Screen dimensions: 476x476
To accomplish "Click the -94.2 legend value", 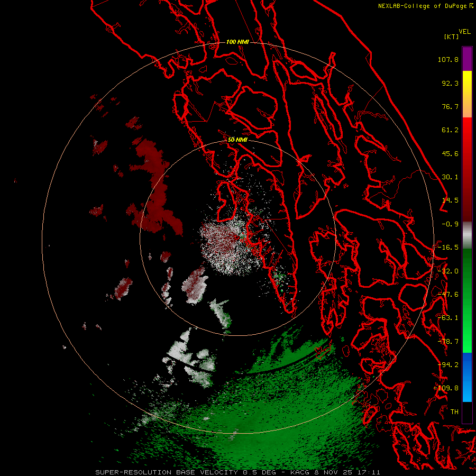I will [x=448, y=365].
